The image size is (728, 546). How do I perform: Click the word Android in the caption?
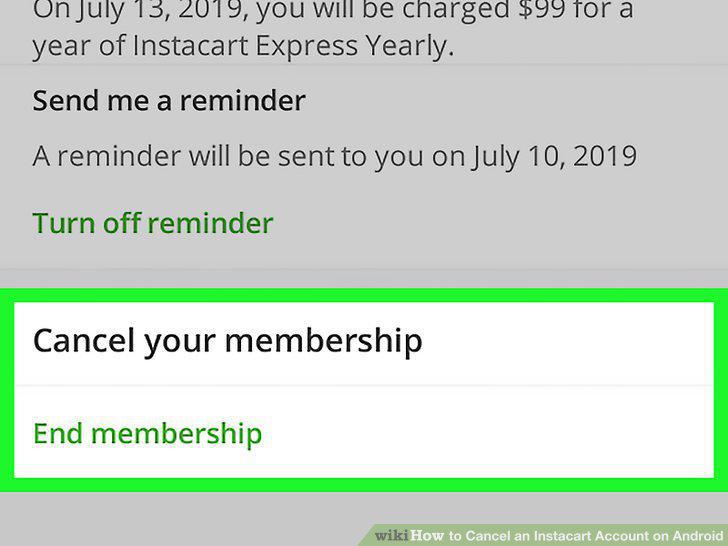(x=698, y=536)
